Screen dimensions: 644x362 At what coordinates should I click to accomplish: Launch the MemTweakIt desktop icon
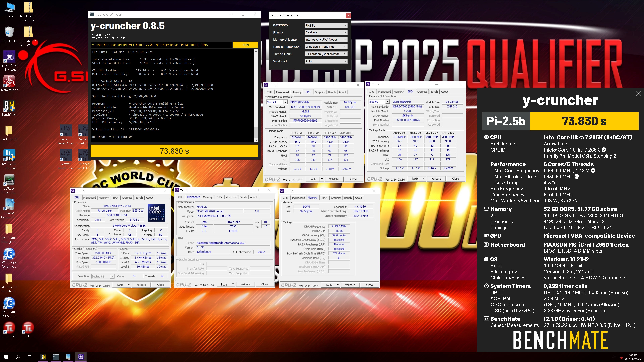click(9, 84)
